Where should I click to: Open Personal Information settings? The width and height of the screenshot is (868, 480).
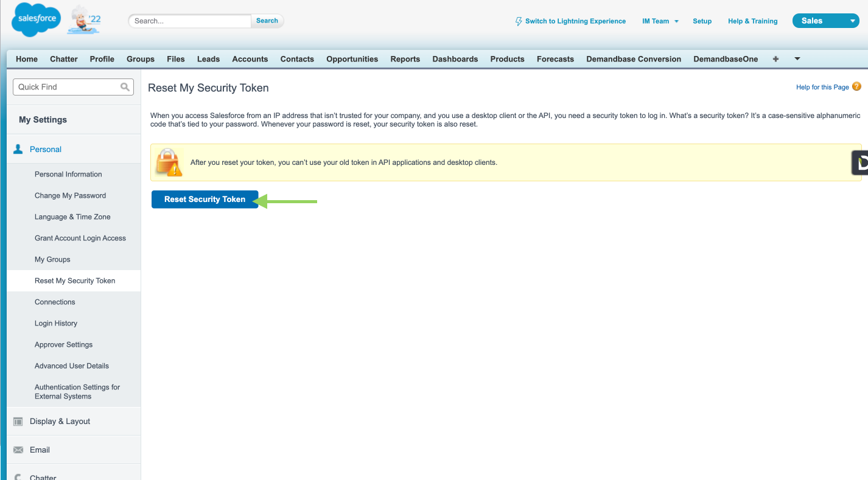pyautogui.click(x=68, y=174)
